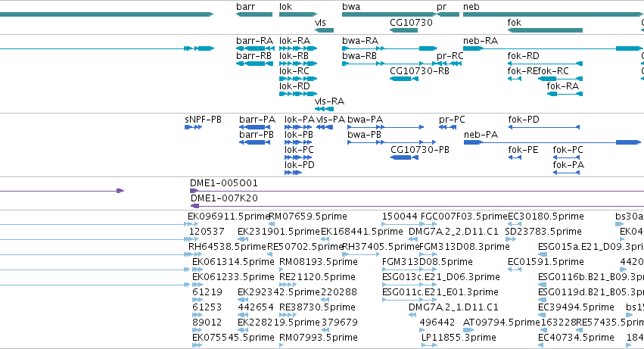
Task: Select EST EC01591.5prime
Action: tap(546, 262)
